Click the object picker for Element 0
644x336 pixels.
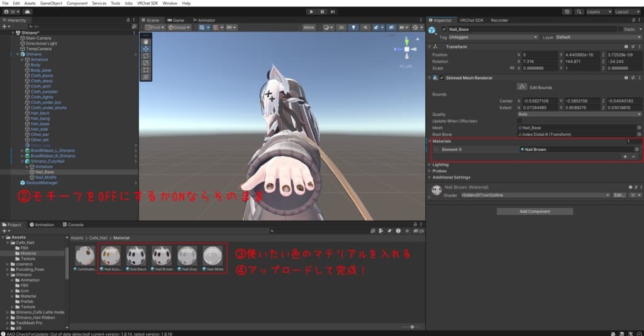pos(636,149)
